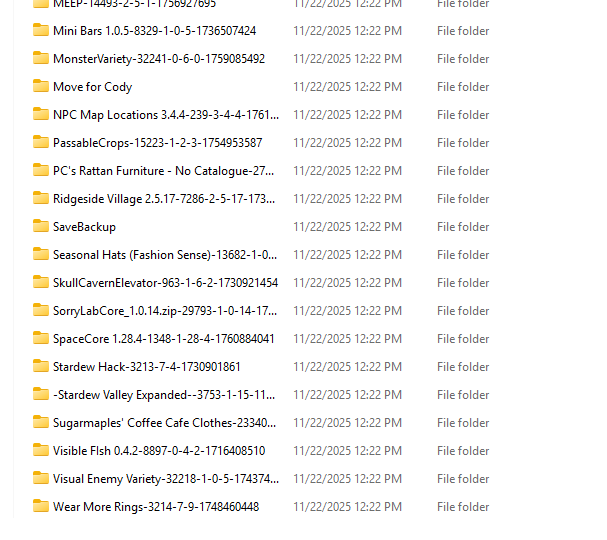Click the folder icon next to SaveBackup

[41, 227]
